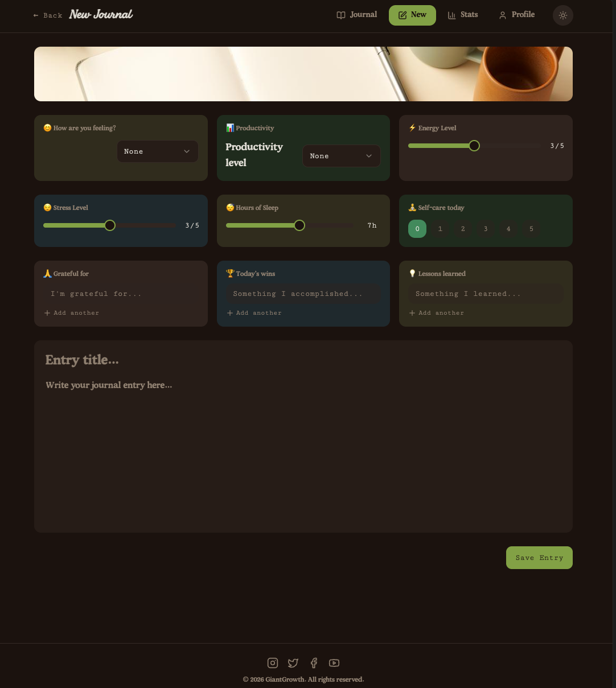Select self-care rating 3

486,229
